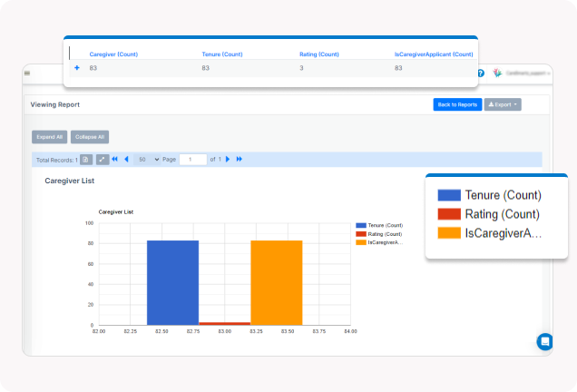
Task: Click the colorful company logo icon
Action: click(x=497, y=73)
